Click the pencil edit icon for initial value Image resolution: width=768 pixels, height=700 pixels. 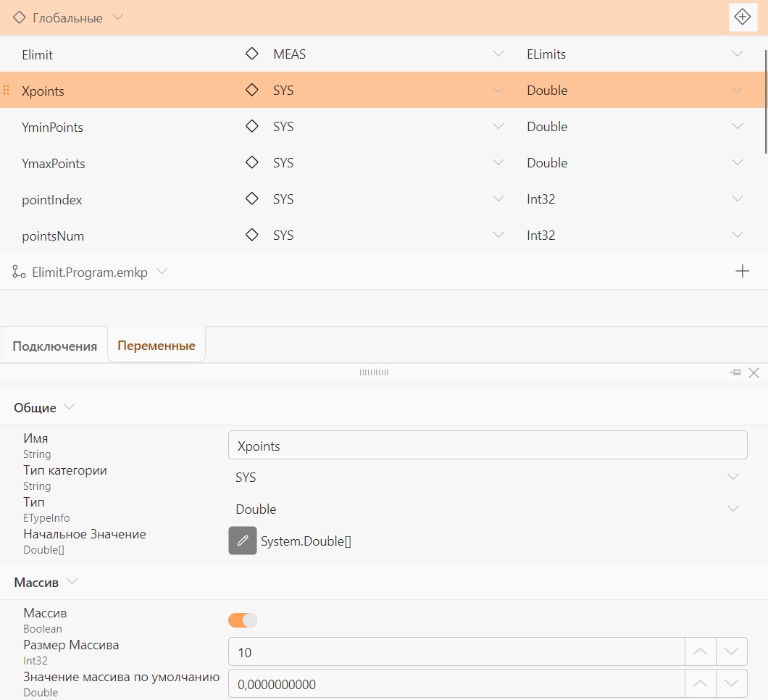click(243, 541)
